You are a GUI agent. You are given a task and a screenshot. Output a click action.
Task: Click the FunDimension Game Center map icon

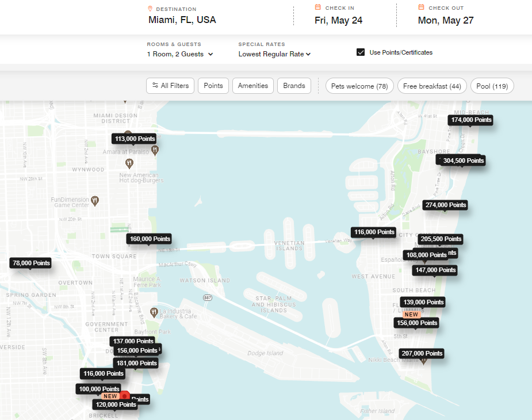pos(95,200)
